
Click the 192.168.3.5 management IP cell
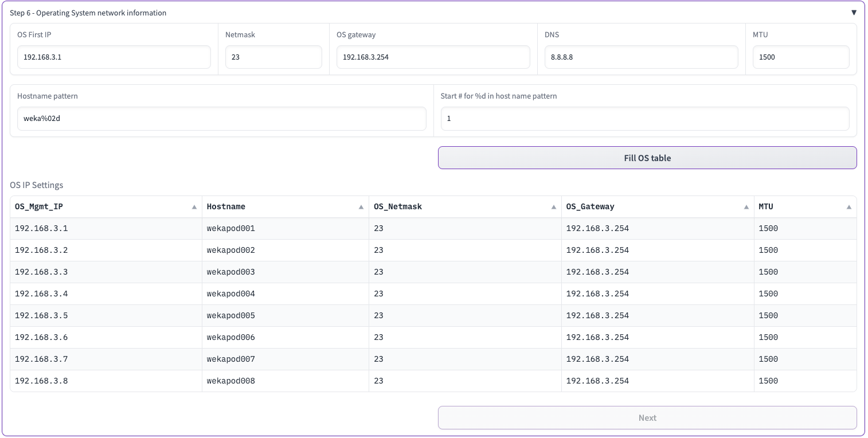(x=41, y=316)
